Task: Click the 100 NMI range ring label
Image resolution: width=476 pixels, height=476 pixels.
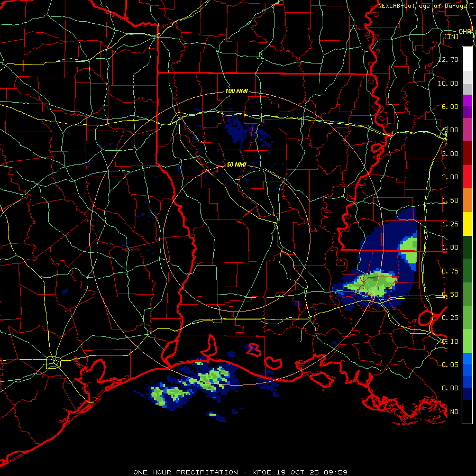Action: pyautogui.click(x=236, y=91)
